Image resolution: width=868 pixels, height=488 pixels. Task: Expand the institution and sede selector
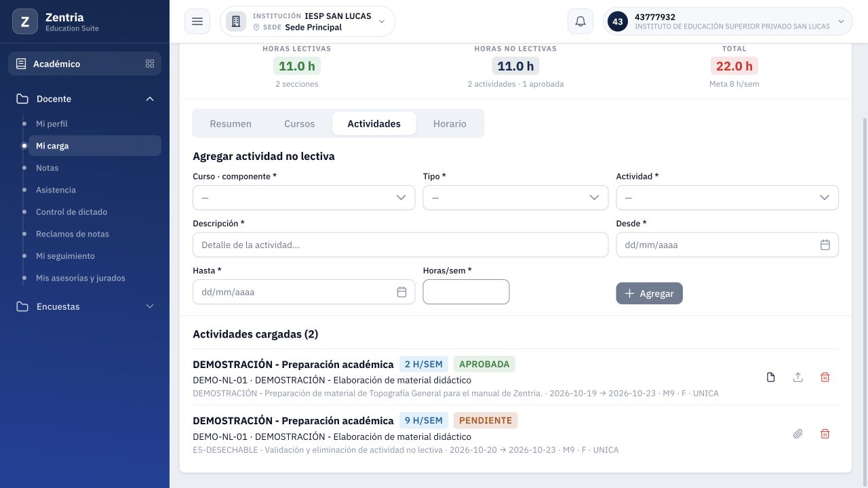pyautogui.click(x=307, y=22)
